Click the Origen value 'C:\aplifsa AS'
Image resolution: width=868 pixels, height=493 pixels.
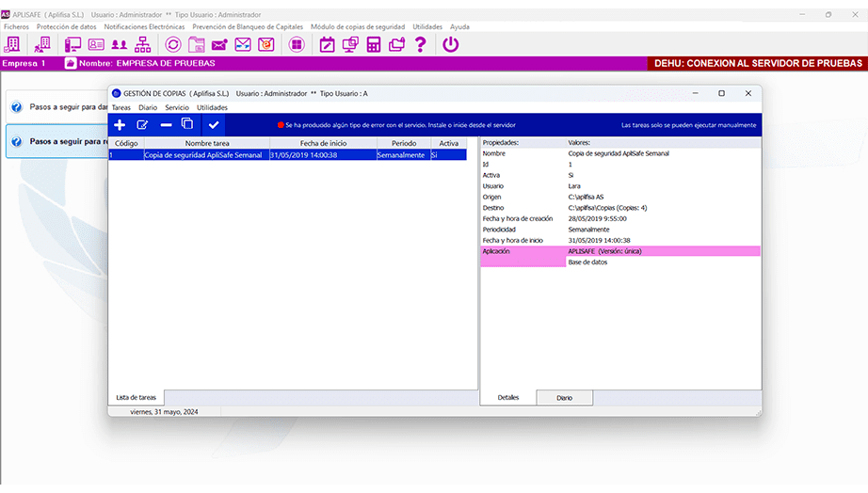tap(586, 197)
